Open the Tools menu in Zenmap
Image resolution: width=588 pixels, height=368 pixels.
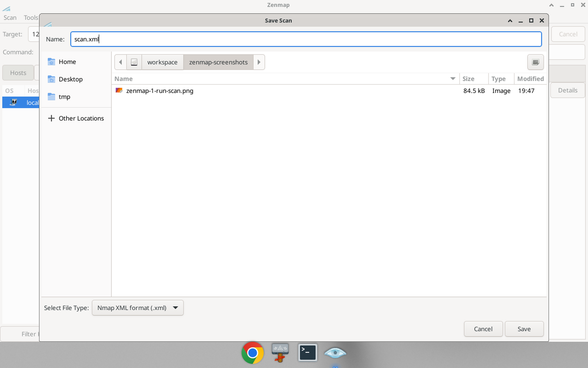pos(31,17)
